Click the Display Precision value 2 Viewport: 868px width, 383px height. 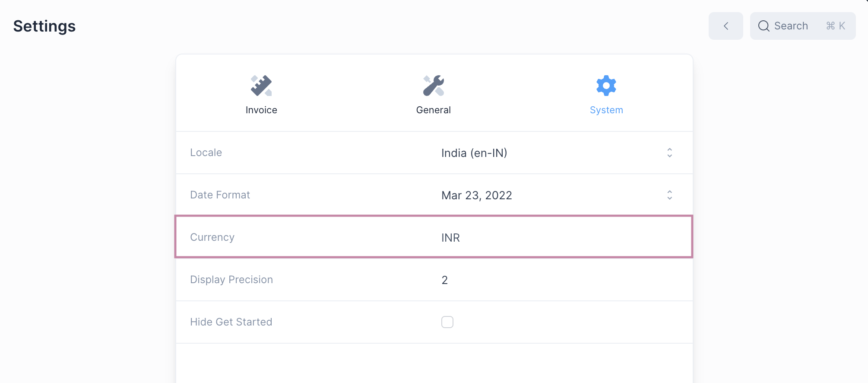coord(445,280)
